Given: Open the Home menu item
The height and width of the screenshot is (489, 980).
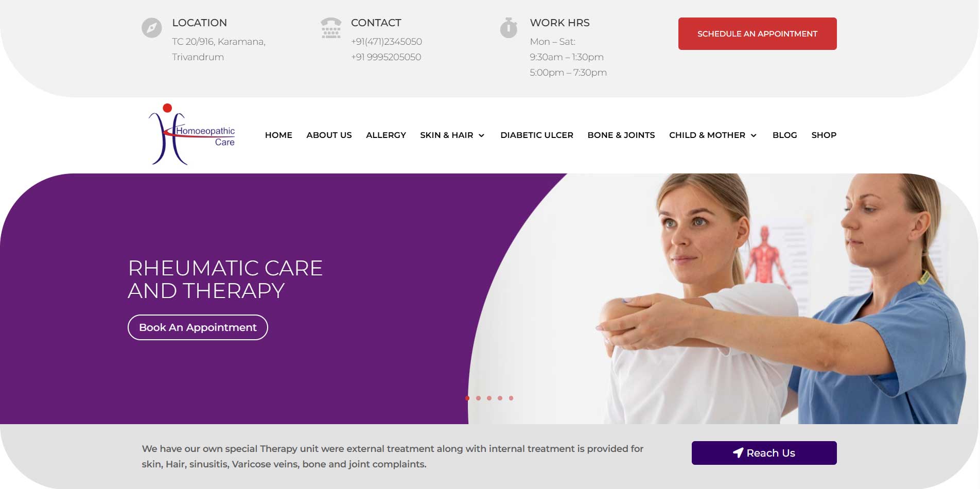Looking at the screenshot, I should click(x=278, y=135).
